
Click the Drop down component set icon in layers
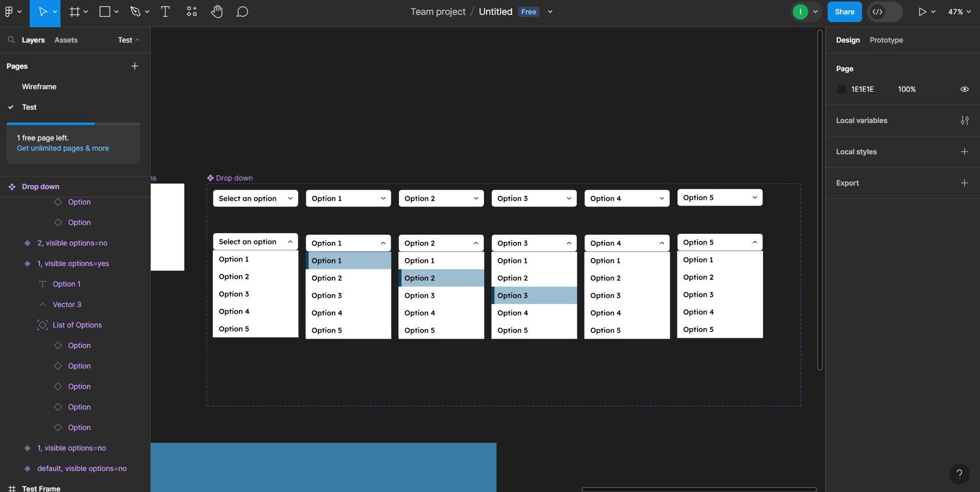click(x=12, y=187)
